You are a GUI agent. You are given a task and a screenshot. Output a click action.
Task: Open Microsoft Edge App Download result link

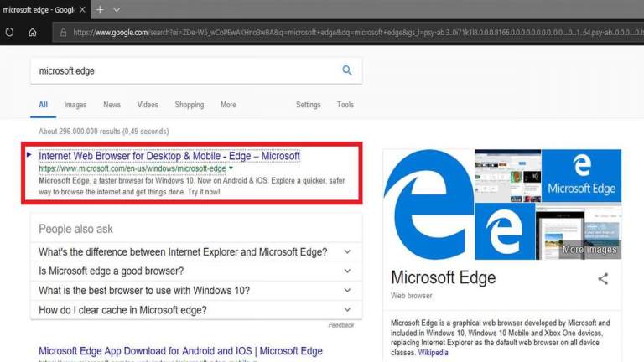[181, 351]
